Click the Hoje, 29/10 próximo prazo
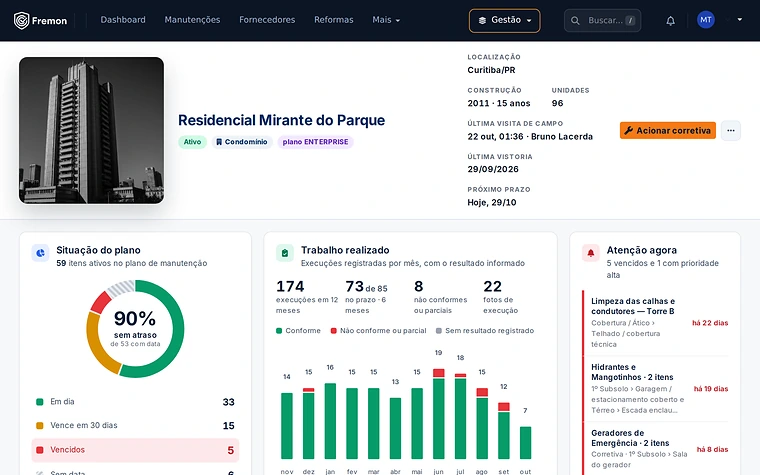The image size is (760, 475). [491, 203]
